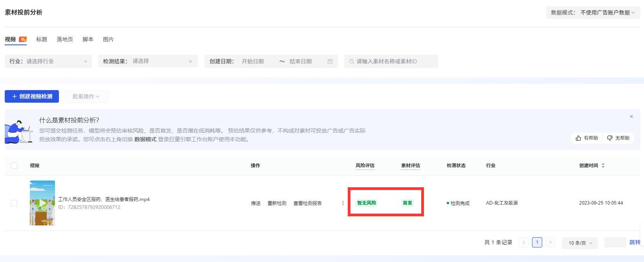Image resolution: width=644 pixels, height=262 pixels.
Task: Click the 风险评估 column header
Action: pos(365,166)
